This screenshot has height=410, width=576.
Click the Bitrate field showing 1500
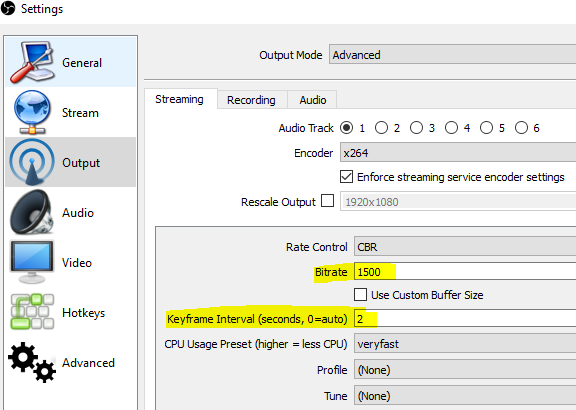point(465,272)
